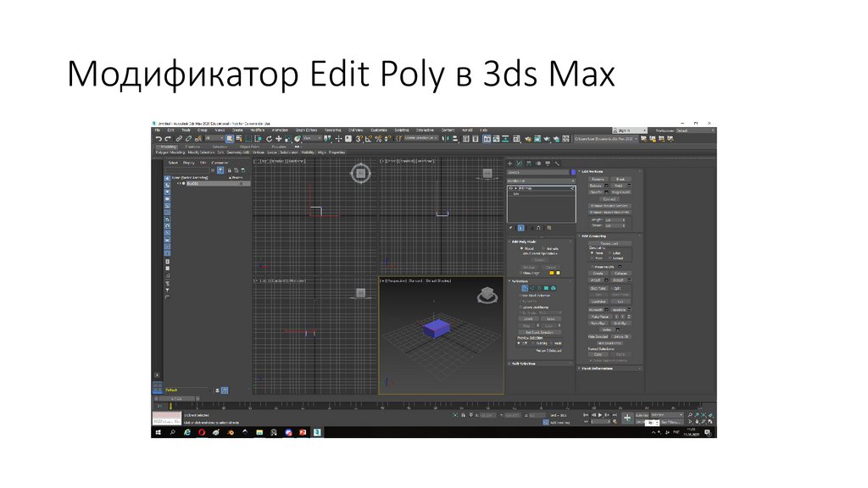Enable the Ignore Backfacing checkbox
868x488 pixels.
click(520, 307)
